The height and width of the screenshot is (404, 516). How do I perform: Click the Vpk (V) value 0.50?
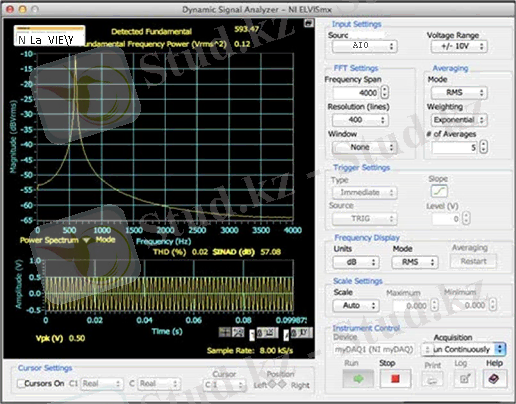[x=77, y=338]
